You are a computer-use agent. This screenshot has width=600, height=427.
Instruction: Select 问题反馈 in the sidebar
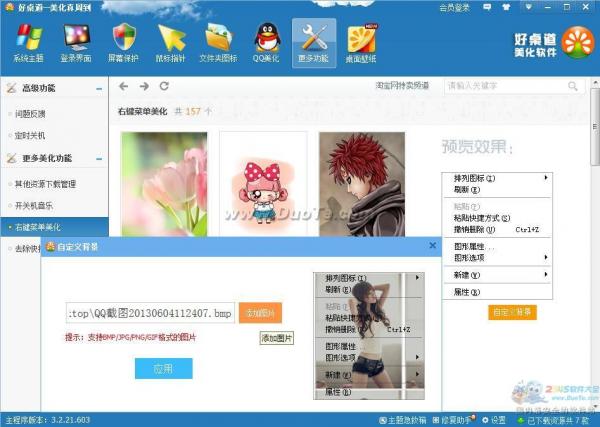coord(30,114)
